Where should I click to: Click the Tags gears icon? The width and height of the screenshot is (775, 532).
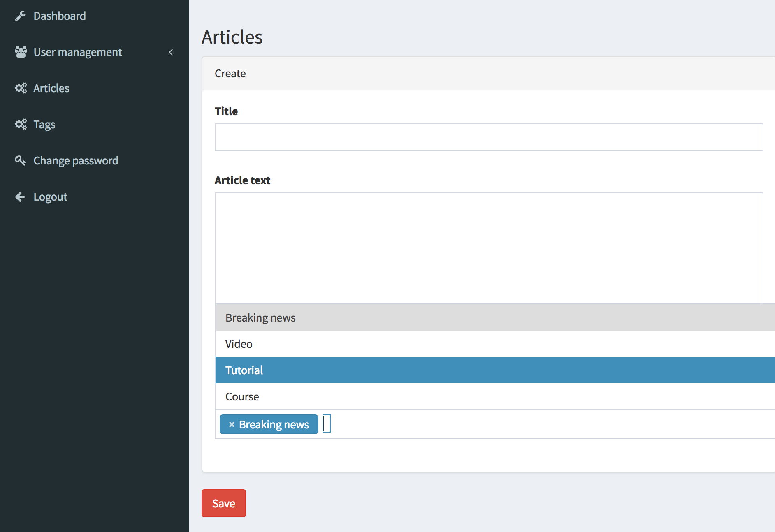click(21, 124)
